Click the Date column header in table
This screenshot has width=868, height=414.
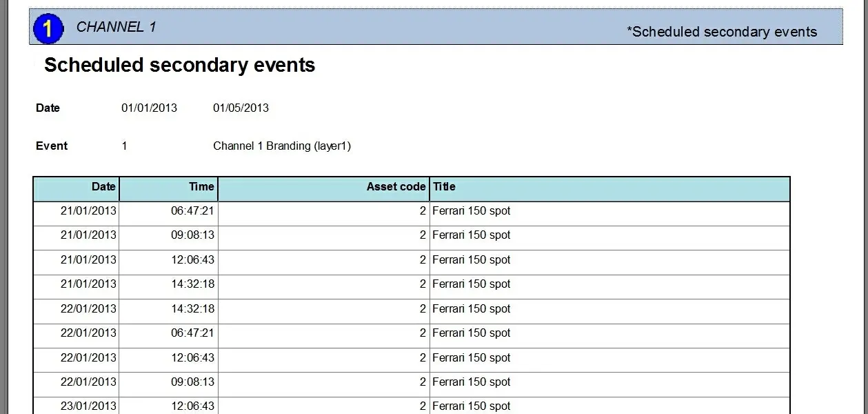click(103, 186)
